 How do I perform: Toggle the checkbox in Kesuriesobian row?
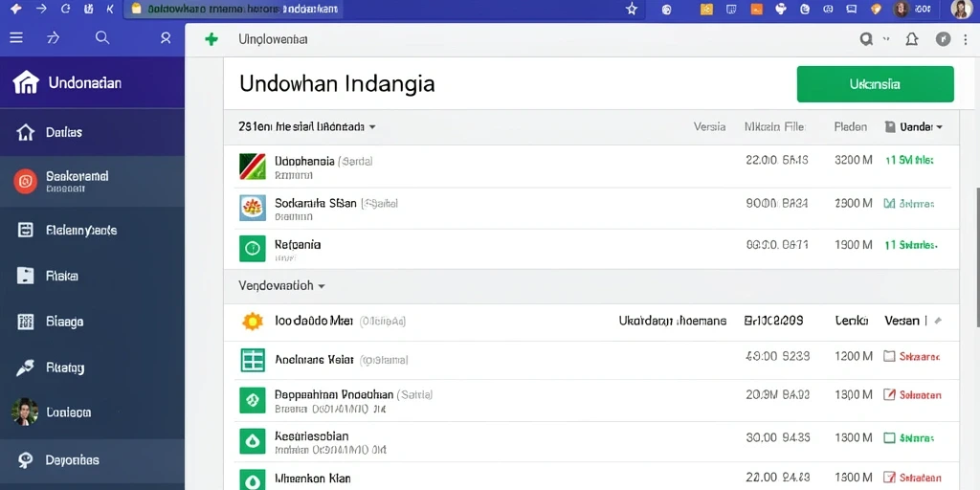coord(889,438)
